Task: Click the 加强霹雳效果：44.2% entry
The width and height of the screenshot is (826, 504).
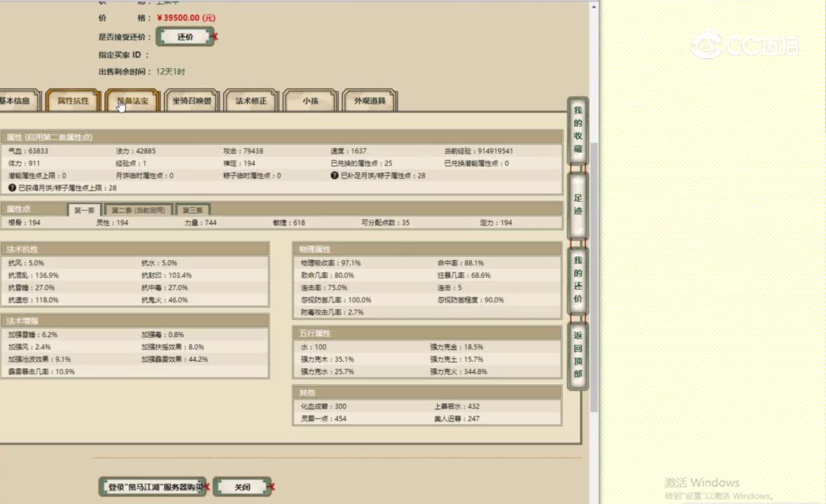Action: [x=174, y=359]
